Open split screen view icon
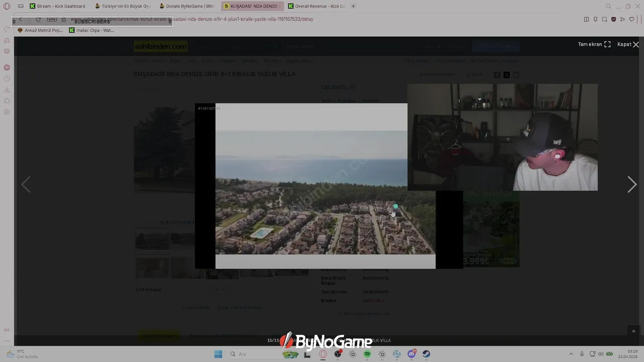Viewport: 644px width, 362px height. point(586,19)
